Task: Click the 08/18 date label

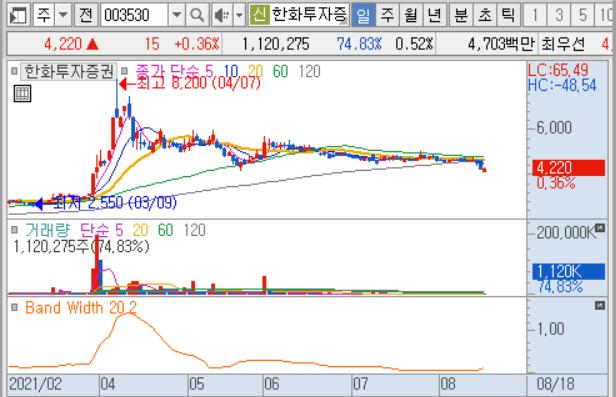Action: click(556, 384)
